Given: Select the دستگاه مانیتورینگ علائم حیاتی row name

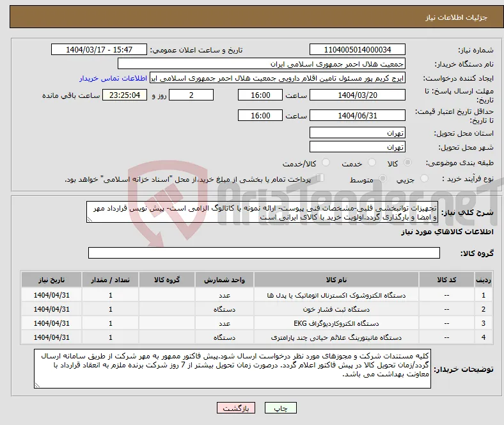Looking at the screenshot, I should click(336, 337).
